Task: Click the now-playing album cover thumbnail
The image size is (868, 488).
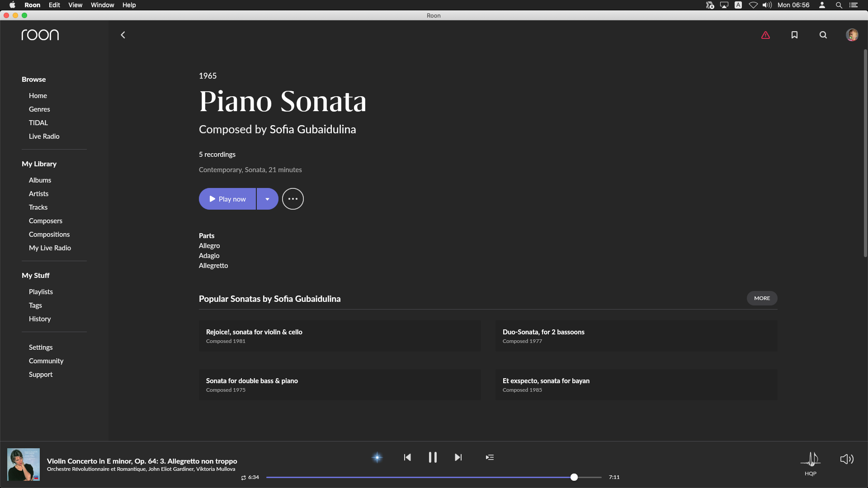Action: (x=24, y=465)
